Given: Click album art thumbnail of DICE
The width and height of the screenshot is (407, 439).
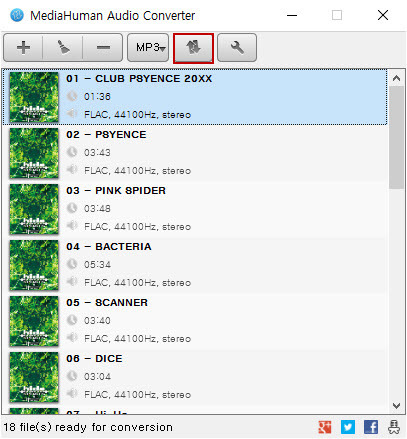Looking at the screenshot, I should (34, 377).
